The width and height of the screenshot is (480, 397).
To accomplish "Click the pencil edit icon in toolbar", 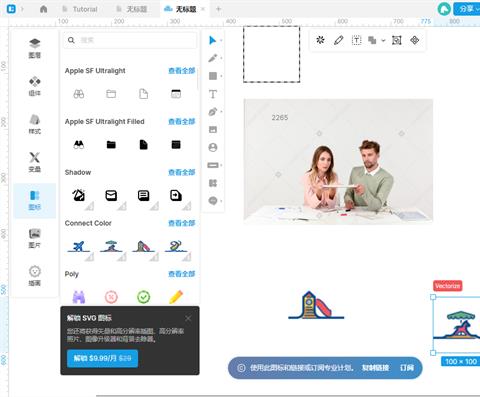I will click(x=338, y=40).
